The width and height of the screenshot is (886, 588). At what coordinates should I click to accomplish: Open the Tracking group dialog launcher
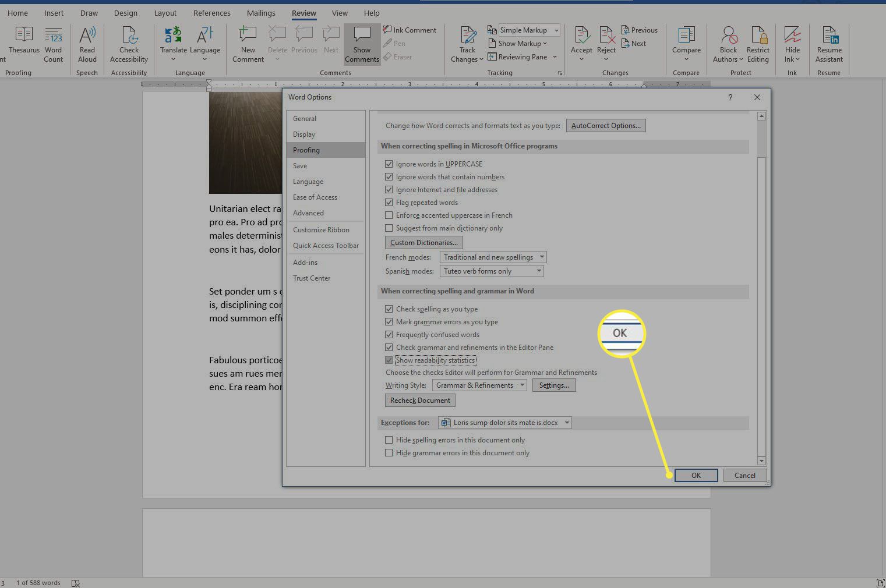560,73
